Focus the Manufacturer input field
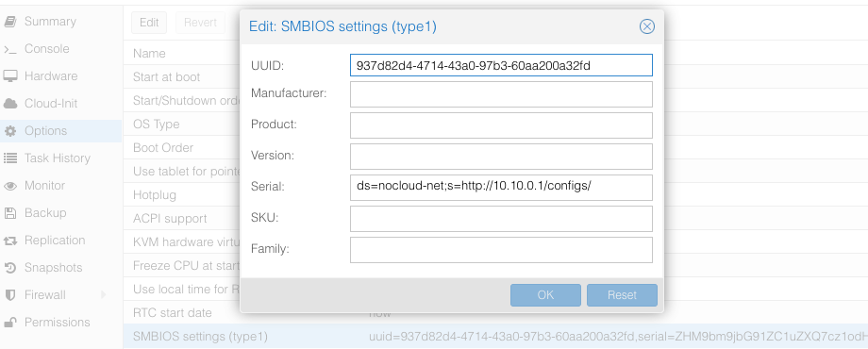Image resolution: width=868 pixels, height=349 pixels. 501,94
